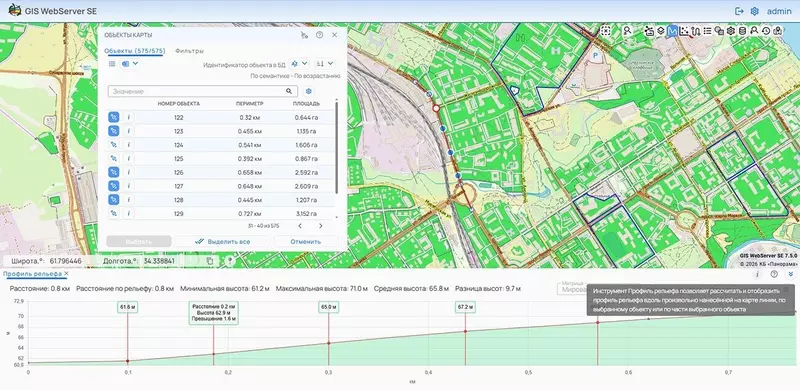
Task: Switch to the Фильтры tab
Action: 189,51
